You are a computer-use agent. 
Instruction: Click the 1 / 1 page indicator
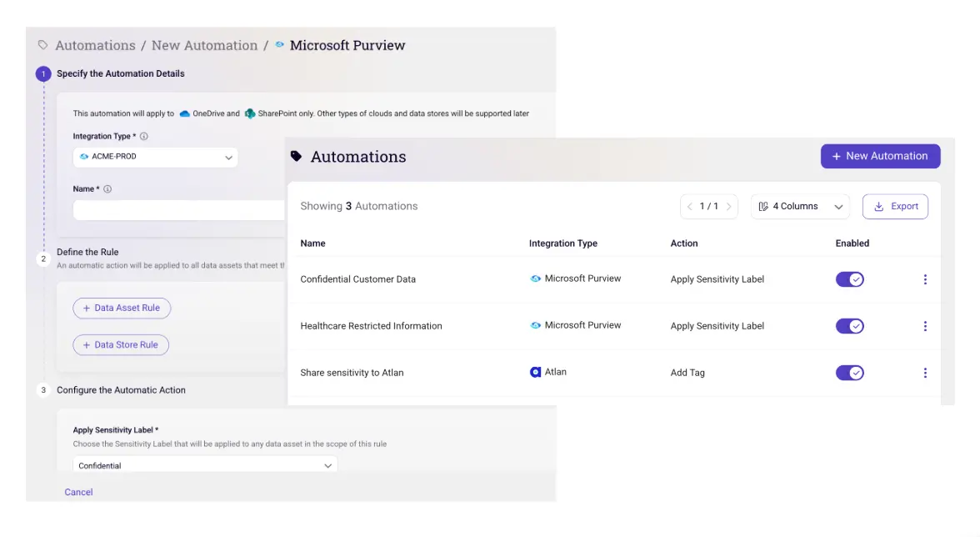[708, 206]
